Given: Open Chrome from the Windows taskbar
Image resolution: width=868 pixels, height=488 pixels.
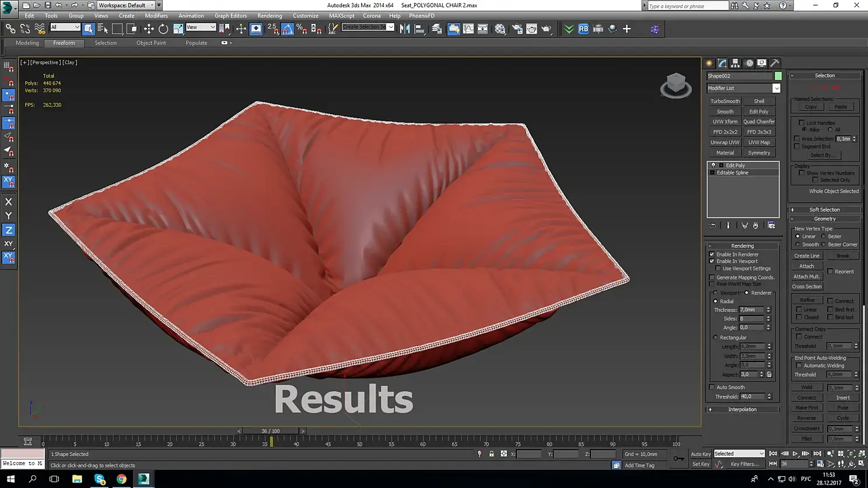Looking at the screenshot, I should point(121,479).
